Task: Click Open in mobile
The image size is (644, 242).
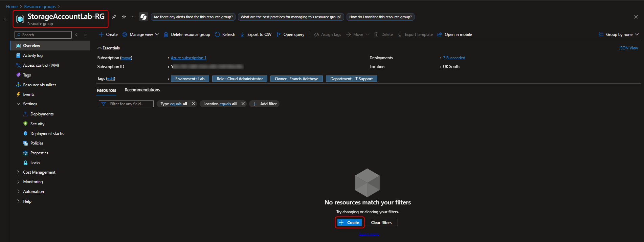Action: tap(454, 35)
